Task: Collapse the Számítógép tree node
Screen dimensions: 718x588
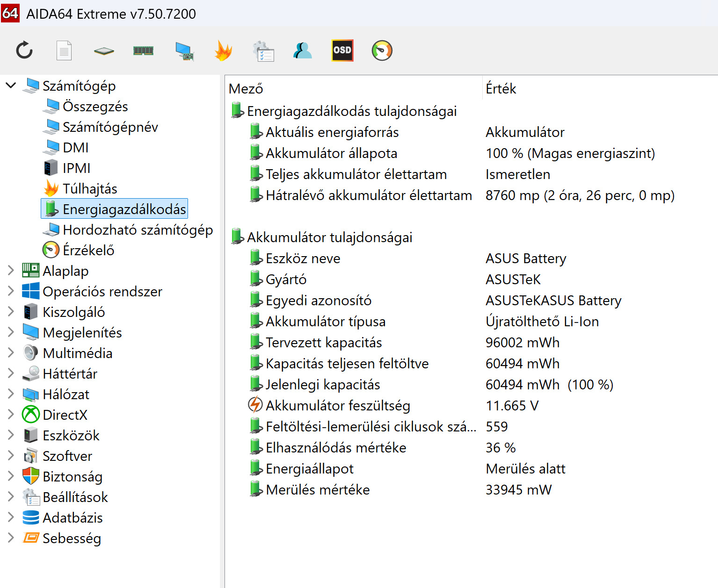Action: pyautogui.click(x=11, y=86)
